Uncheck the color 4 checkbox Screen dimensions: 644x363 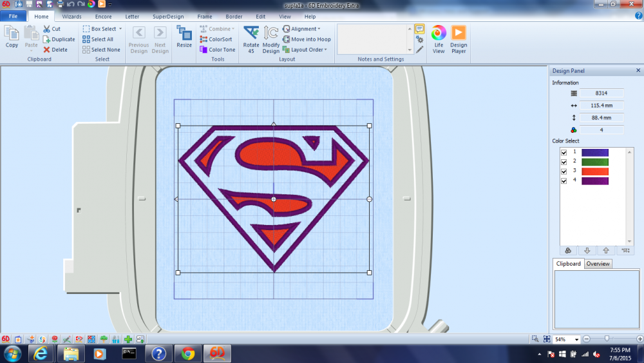click(564, 181)
